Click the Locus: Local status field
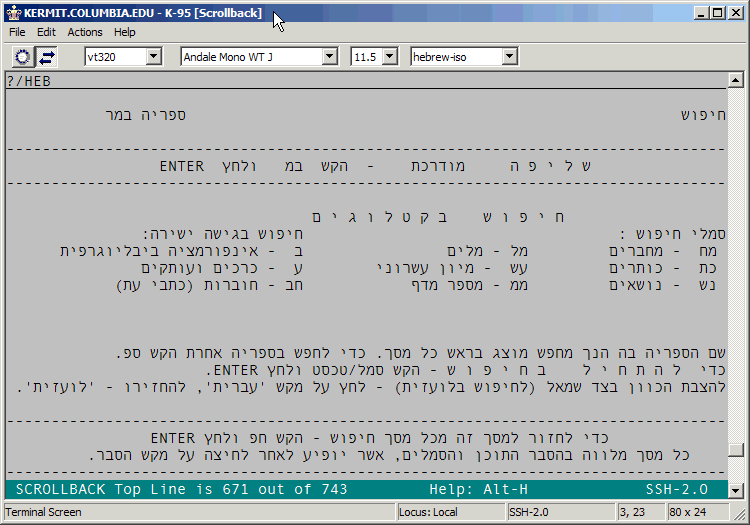Image resolution: width=750 pixels, height=525 pixels. point(449,512)
